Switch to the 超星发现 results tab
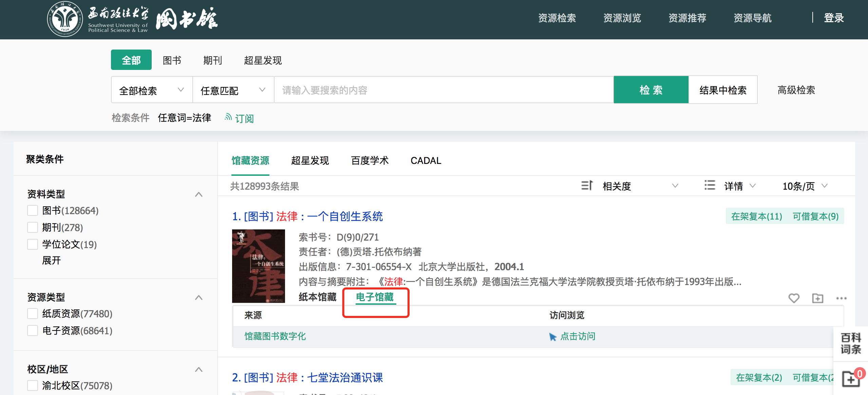 [310, 161]
